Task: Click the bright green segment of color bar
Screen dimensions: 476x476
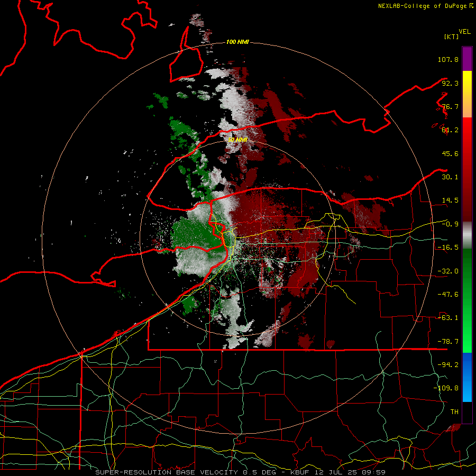Action: [x=467, y=300]
